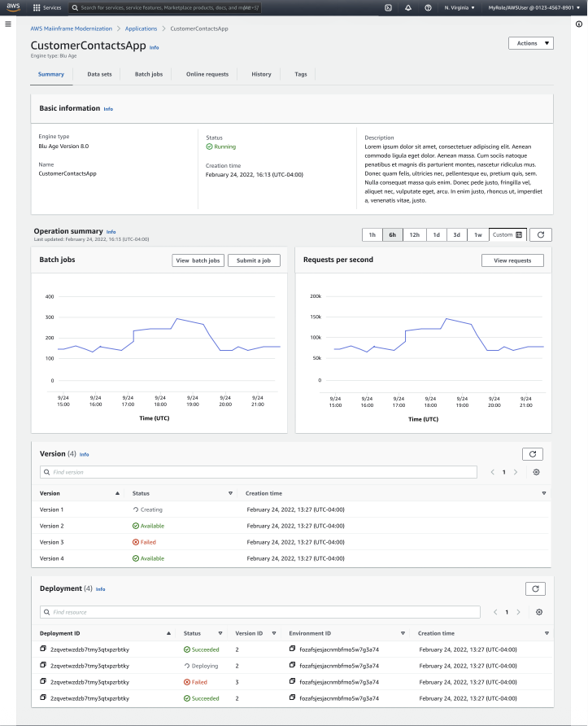This screenshot has height=726, width=588.
Task: Go to next page of Version table
Action: 516,472
